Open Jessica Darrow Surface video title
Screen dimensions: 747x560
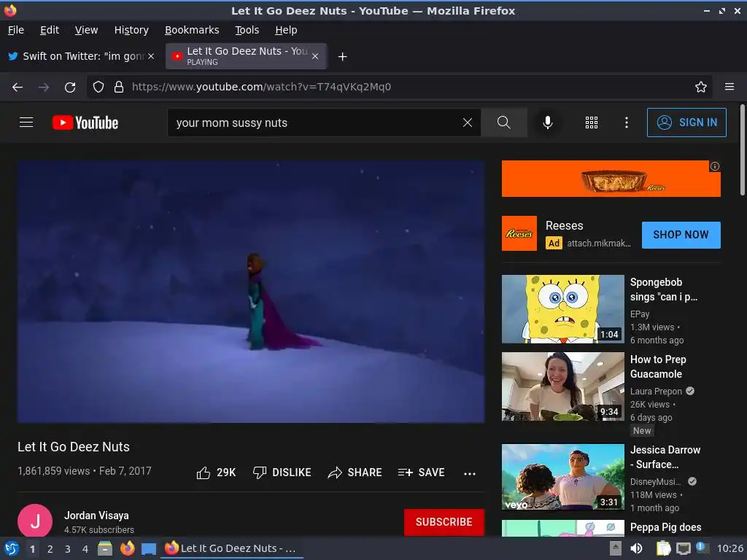coord(665,456)
